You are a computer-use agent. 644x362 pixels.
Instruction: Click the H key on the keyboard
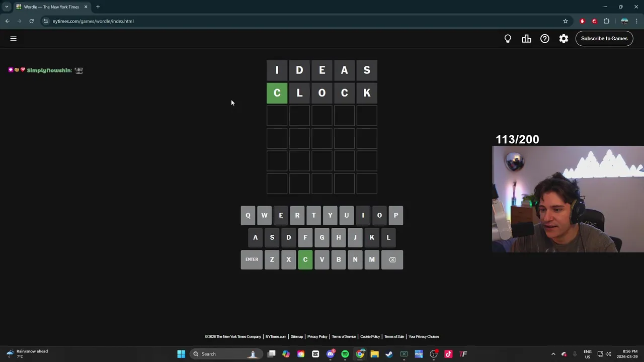(339, 237)
